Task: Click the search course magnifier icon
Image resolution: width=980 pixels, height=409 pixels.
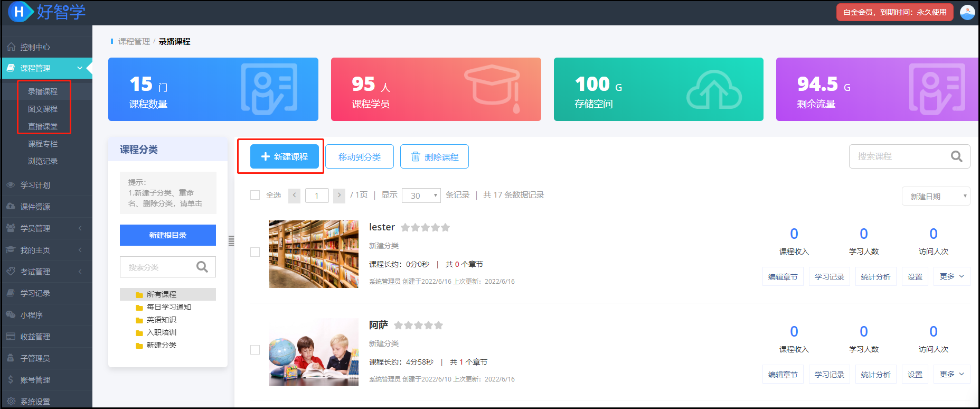Action: tap(956, 156)
